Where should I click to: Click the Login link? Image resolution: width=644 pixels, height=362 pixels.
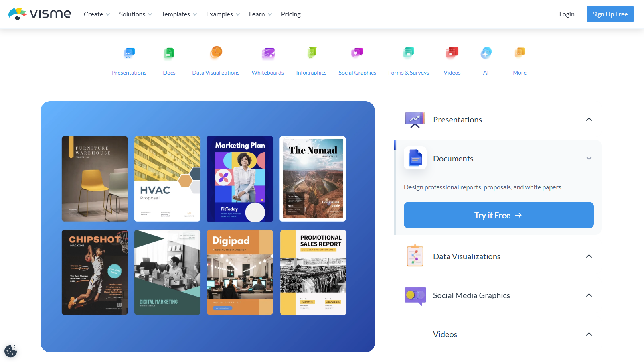(567, 14)
